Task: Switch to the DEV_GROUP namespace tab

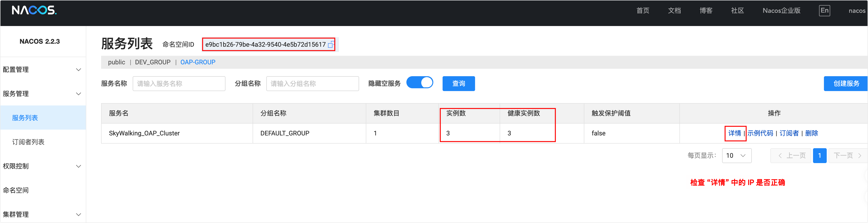Action: [x=153, y=62]
